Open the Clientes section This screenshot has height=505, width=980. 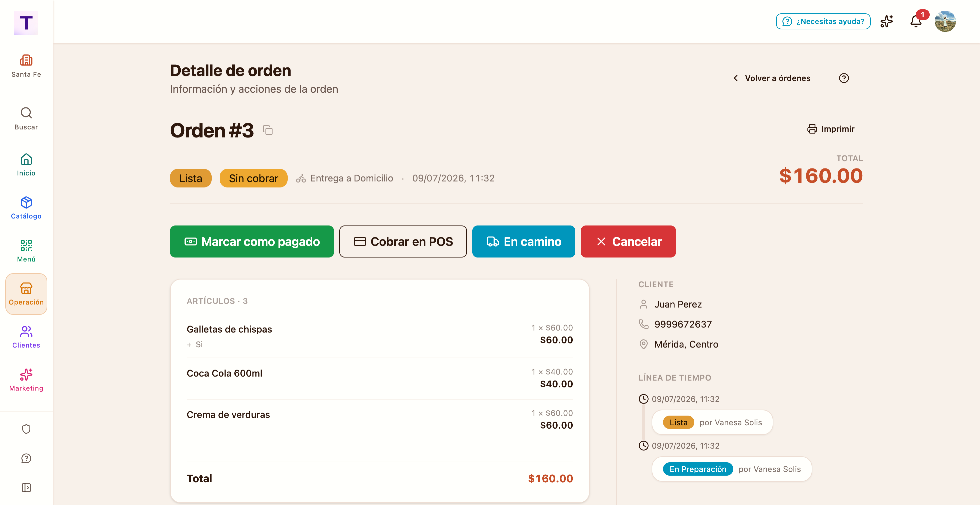(26, 337)
